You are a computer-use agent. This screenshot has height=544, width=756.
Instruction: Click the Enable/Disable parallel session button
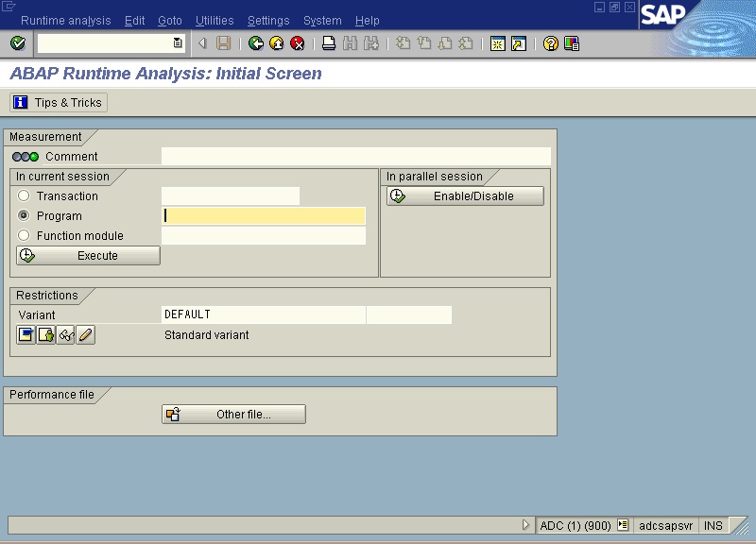point(468,195)
